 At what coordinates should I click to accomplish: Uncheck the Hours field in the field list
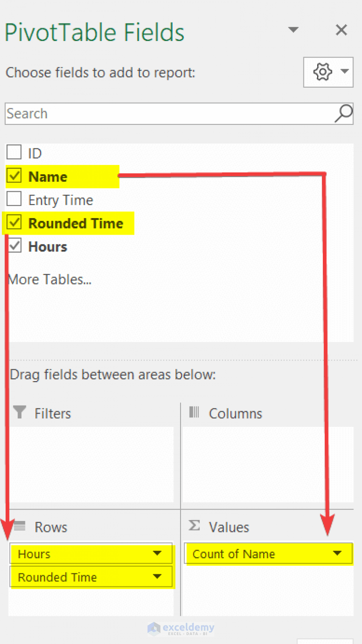(14, 246)
